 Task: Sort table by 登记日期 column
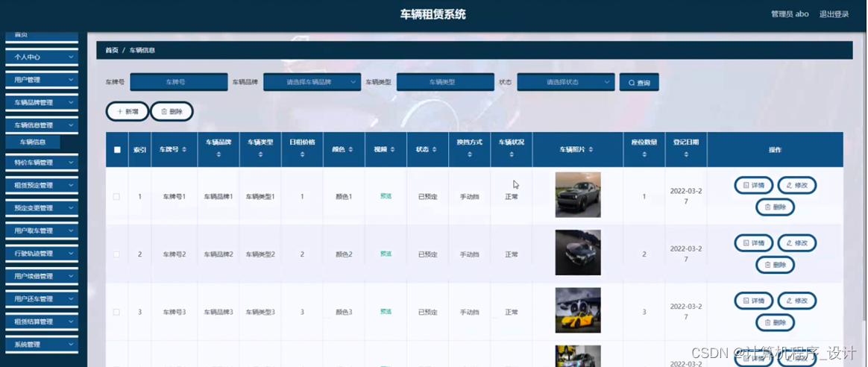pyautogui.click(x=687, y=155)
